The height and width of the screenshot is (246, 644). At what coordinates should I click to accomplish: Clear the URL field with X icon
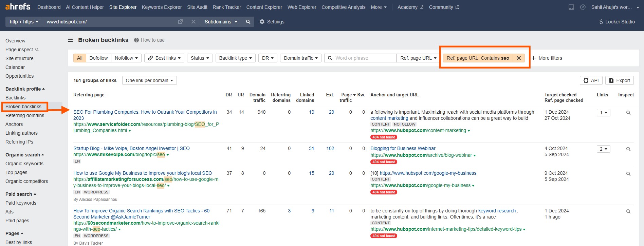[x=193, y=22]
